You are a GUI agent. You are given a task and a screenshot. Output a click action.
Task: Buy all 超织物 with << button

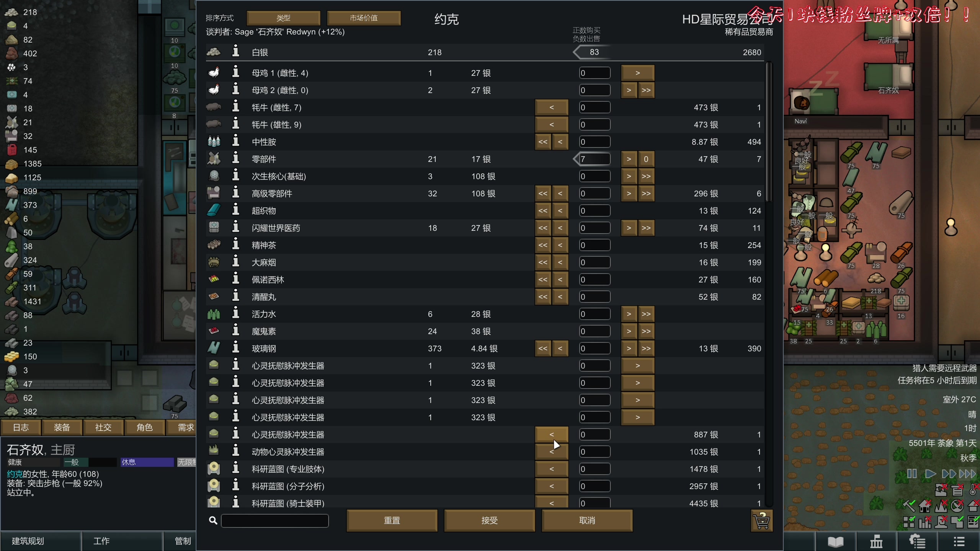tap(543, 210)
